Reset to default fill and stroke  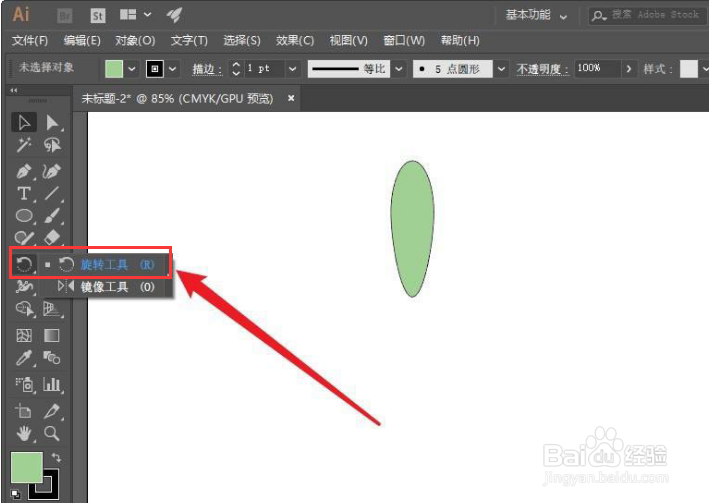click(x=15, y=494)
